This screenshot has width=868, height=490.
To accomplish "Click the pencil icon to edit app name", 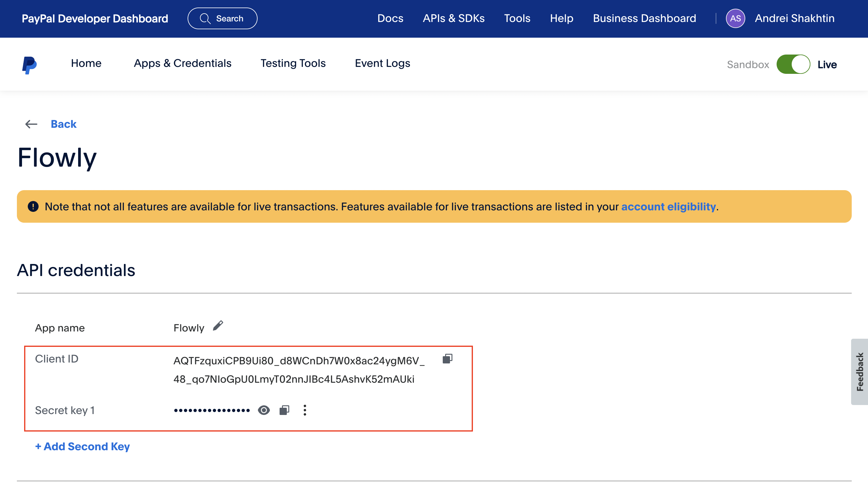I will [x=218, y=326].
